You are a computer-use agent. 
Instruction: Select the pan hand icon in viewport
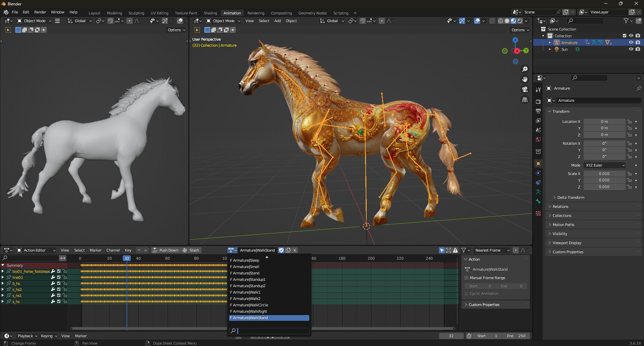tap(525, 79)
